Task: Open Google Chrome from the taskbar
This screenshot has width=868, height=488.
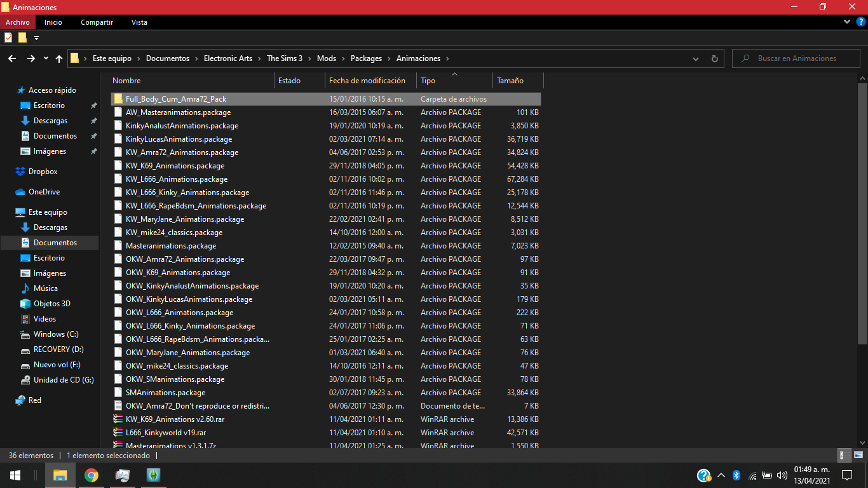Action: pos(92,475)
